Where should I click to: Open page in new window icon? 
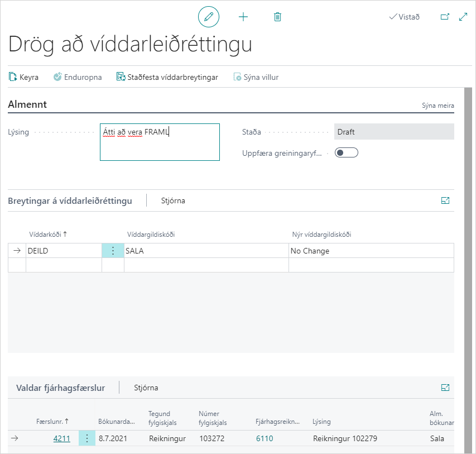tap(445, 17)
